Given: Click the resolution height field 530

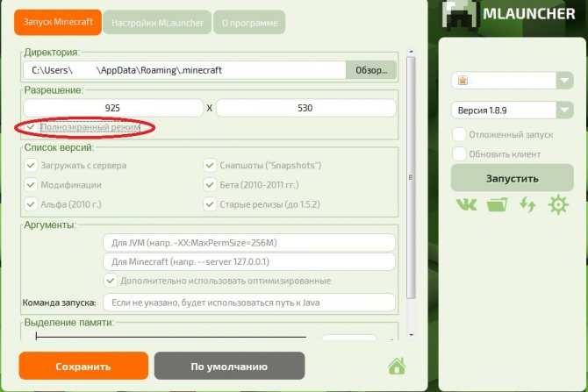Looking at the screenshot, I should (306, 108).
